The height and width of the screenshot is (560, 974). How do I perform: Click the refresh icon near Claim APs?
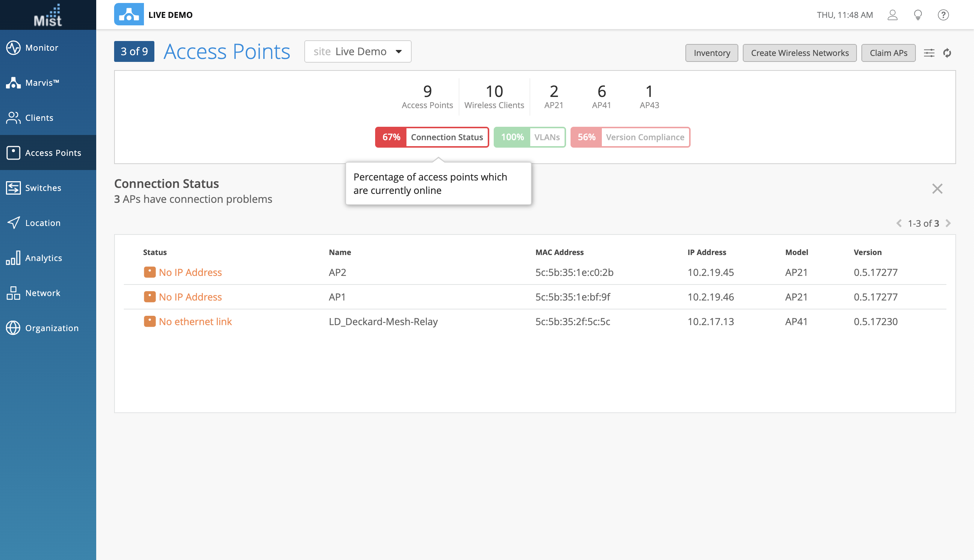pyautogui.click(x=947, y=53)
